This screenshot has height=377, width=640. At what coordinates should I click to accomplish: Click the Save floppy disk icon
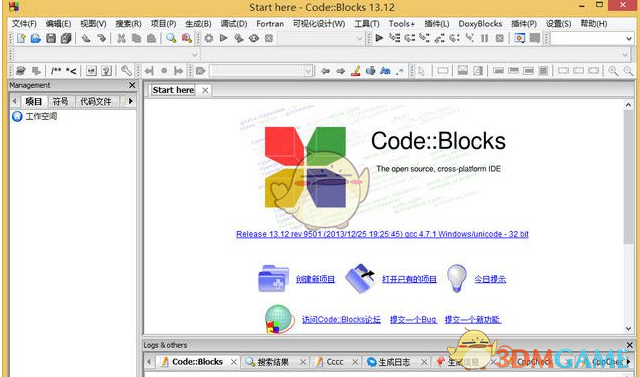(51, 38)
